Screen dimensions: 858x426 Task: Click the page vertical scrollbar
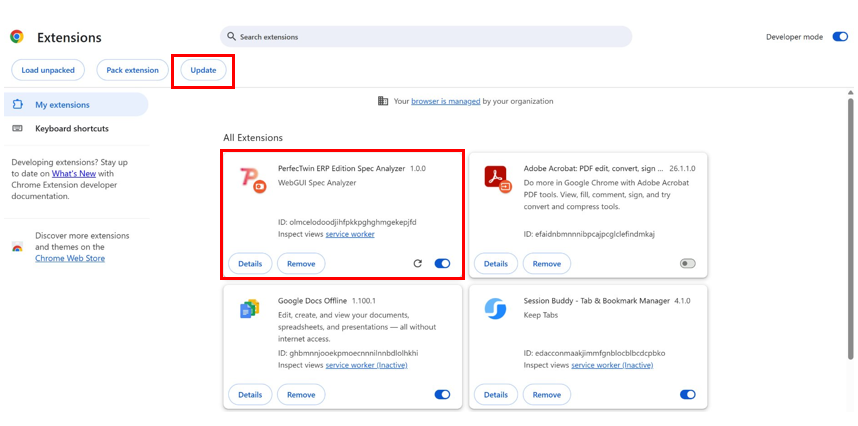[x=850, y=230]
